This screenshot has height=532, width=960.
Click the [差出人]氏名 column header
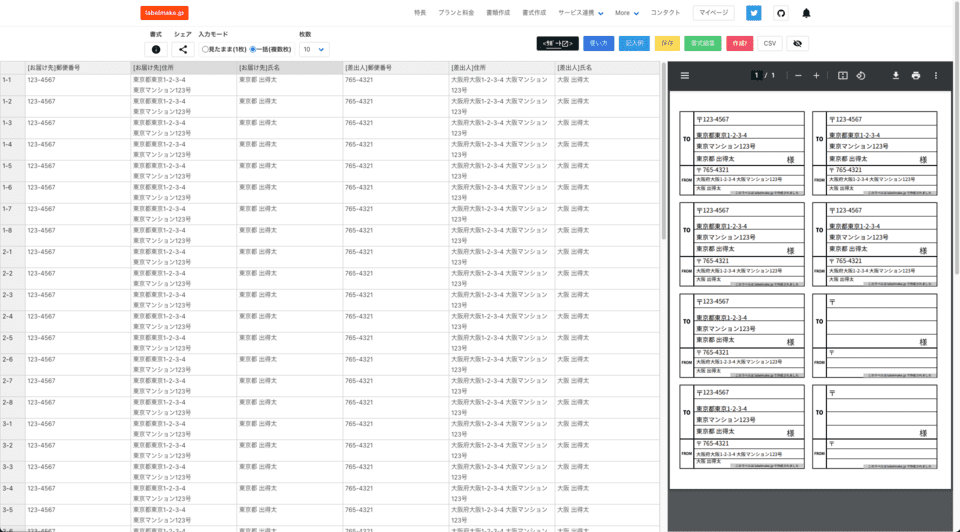pyautogui.click(x=607, y=68)
